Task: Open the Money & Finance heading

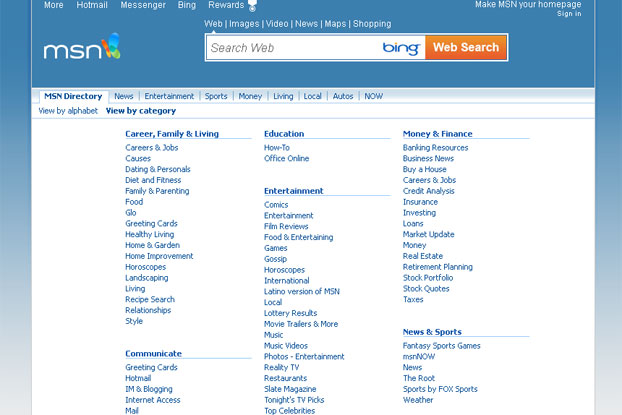Action: pyautogui.click(x=438, y=134)
